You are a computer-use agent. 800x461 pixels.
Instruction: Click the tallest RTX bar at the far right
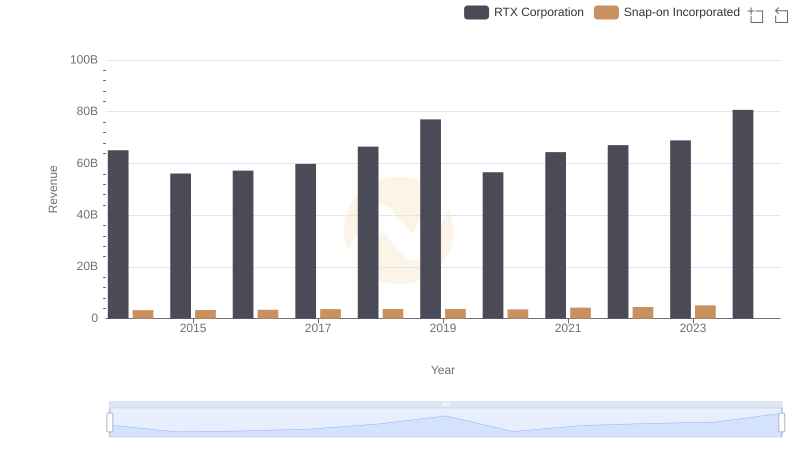(743, 214)
